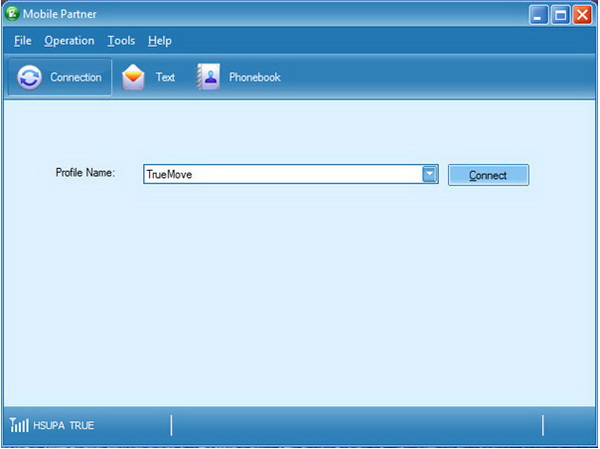Click the signal strength bars icon
Image resolution: width=600 pixels, height=449 pixels.
point(19,425)
